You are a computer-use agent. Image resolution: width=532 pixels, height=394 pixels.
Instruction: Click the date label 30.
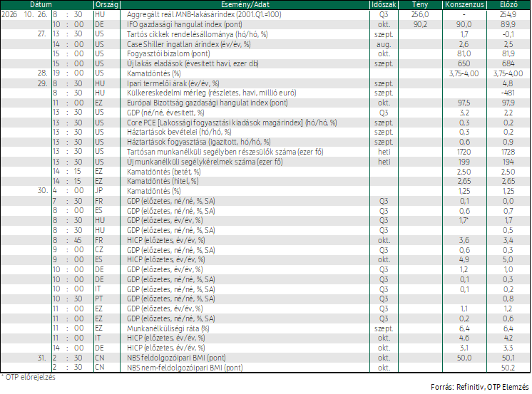(42, 190)
